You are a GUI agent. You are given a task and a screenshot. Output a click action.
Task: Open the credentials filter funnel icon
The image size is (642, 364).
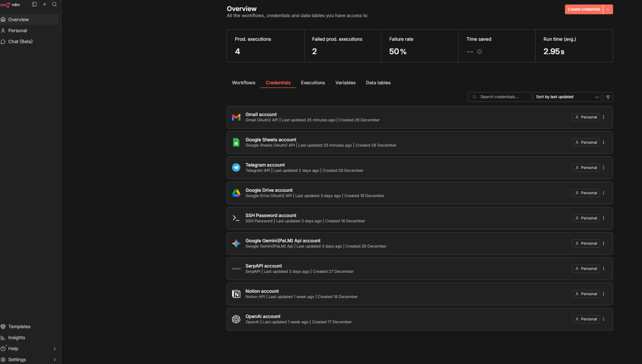pyautogui.click(x=608, y=97)
